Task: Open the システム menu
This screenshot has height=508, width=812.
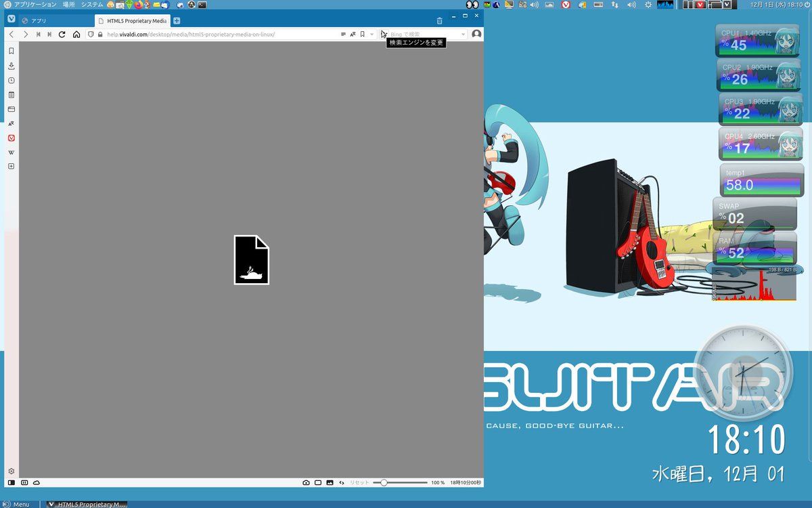Action: (x=92, y=5)
